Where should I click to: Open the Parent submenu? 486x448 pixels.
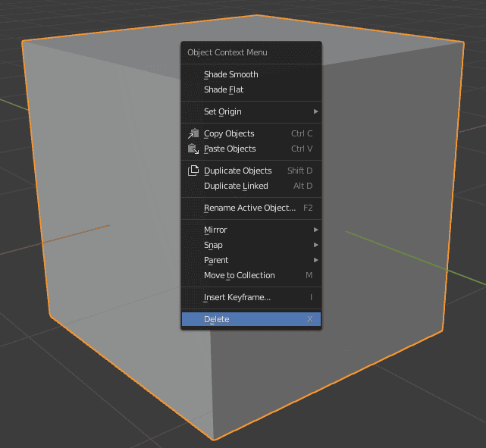point(251,260)
